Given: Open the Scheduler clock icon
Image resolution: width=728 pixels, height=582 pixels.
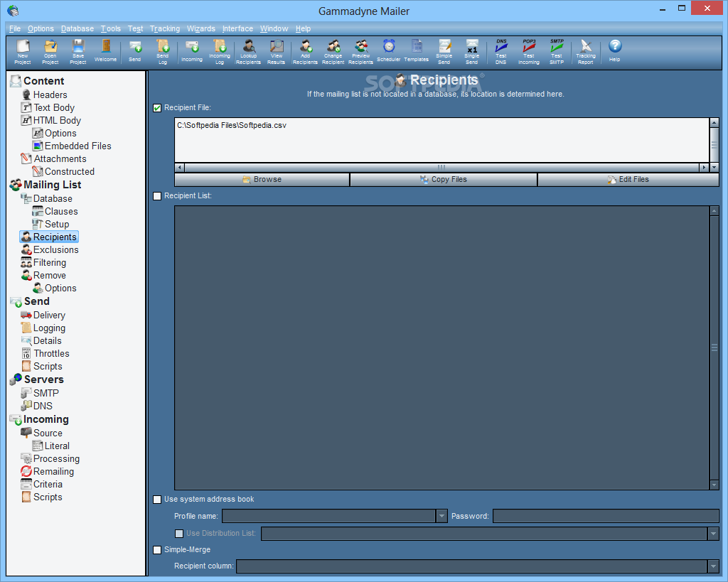Looking at the screenshot, I should click(389, 50).
